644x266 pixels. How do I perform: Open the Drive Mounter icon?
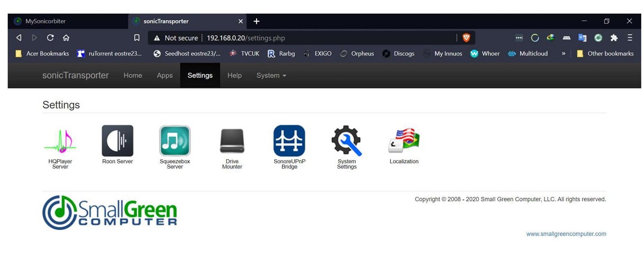[232, 141]
